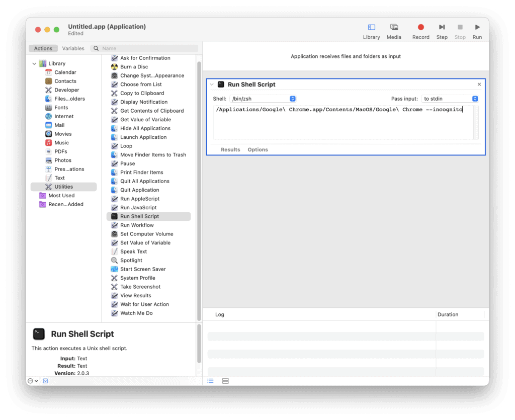
Task: Select Copy to Clipboard action
Action: click(x=142, y=93)
